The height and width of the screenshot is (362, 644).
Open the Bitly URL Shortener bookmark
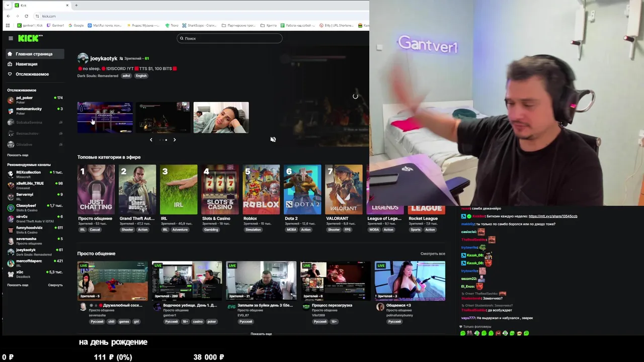(336, 25)
